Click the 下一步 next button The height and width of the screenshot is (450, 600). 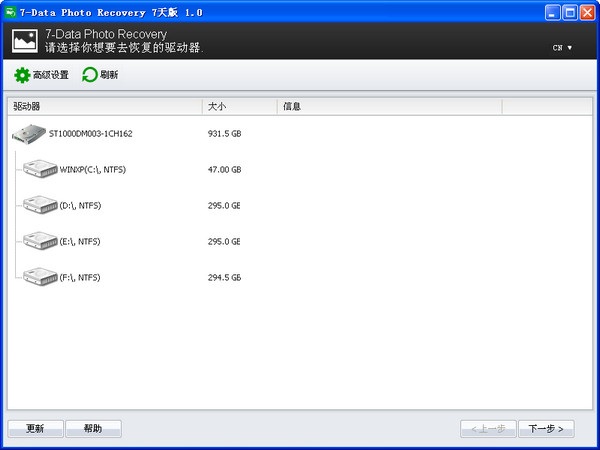click(546, 429)
